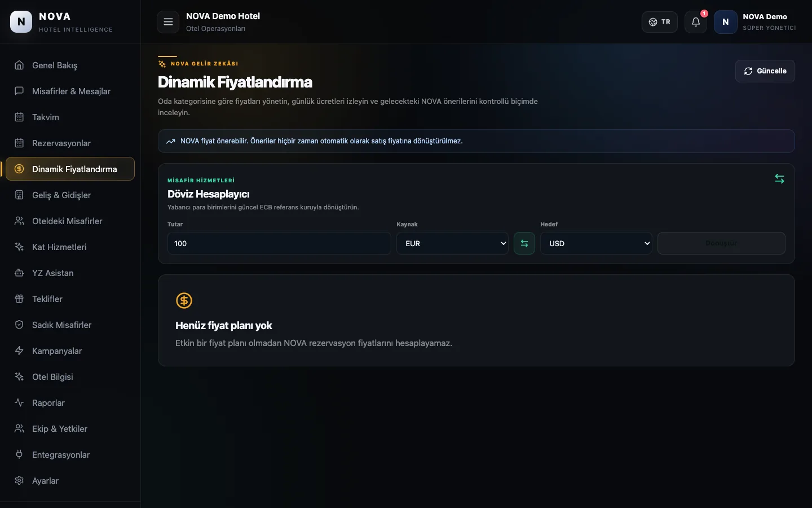Click the Teklifler gift icon
The width and height of the screenshot is (812, 508).
19,299
